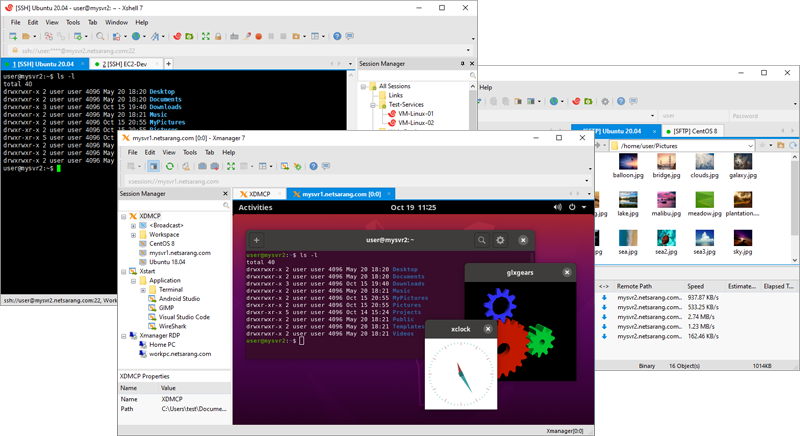This screenshot has width=800, height=436.
Task: Click the red record icon in Xshell toolbar
Action: [259, 36]
